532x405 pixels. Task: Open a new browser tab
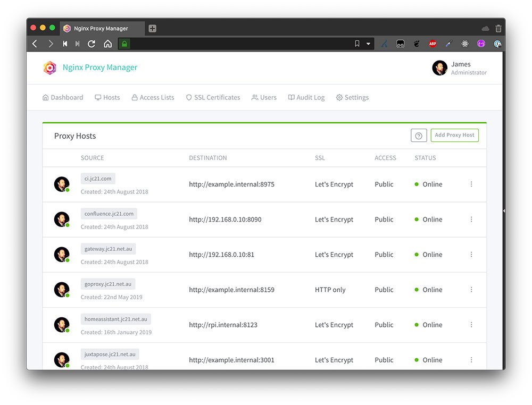(152, 29)
